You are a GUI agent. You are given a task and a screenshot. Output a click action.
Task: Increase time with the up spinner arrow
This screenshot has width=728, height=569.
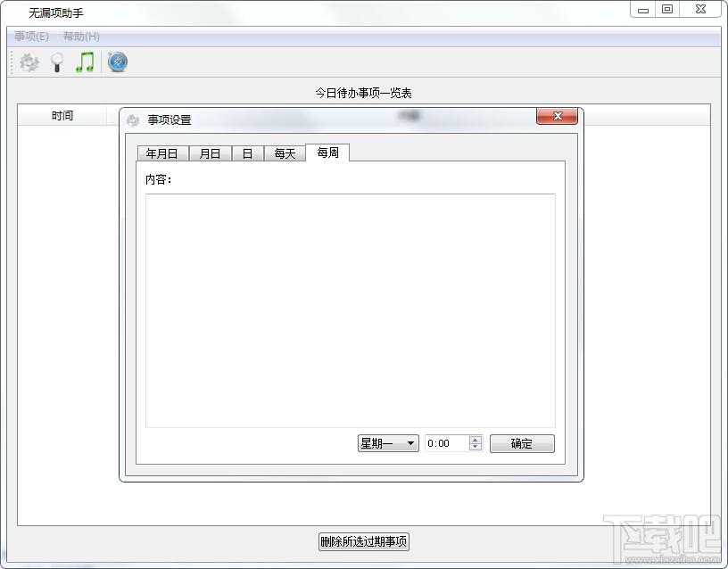[x=475, y=439]
